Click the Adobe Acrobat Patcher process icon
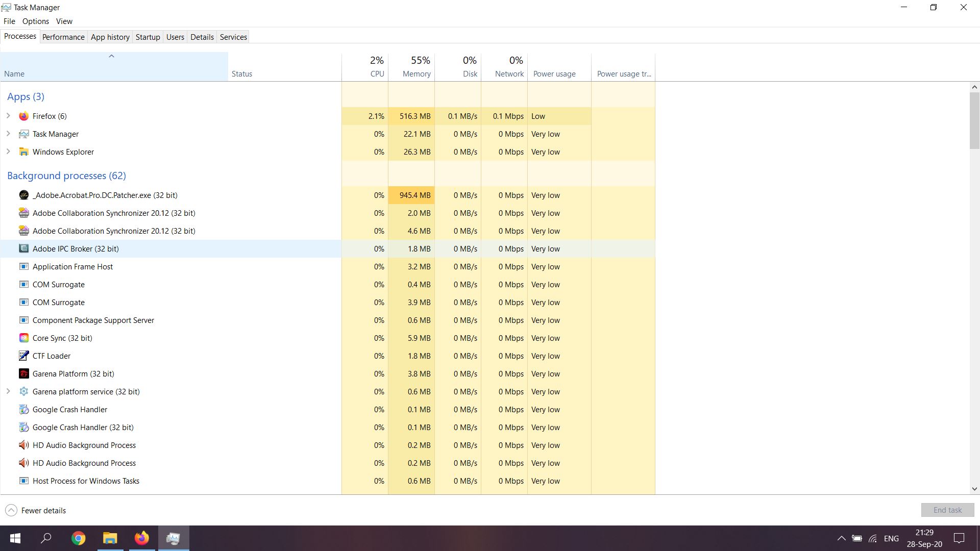980x551 pixels. click(23, 195)
